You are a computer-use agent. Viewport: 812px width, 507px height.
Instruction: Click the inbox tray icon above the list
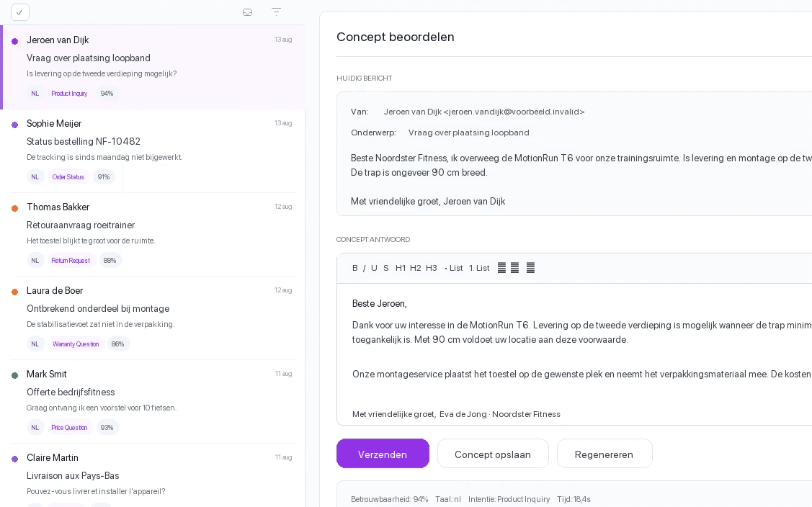248,12
